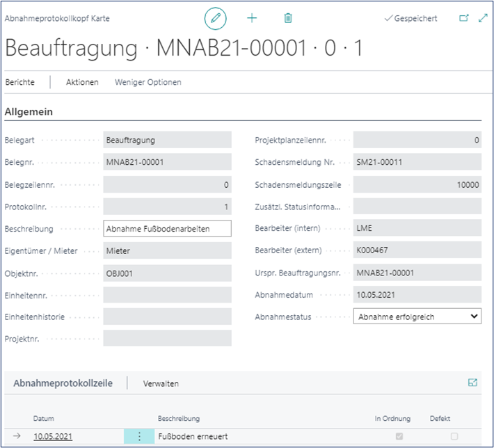Image resolution: width=494 pixels, height=448 pixels.
Task: Click the Abnahmeprotokollzeile section title
Action: (63, 383)
